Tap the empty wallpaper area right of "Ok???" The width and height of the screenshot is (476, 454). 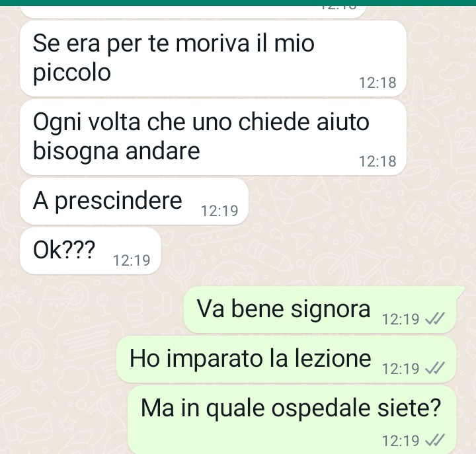[316, 251]
